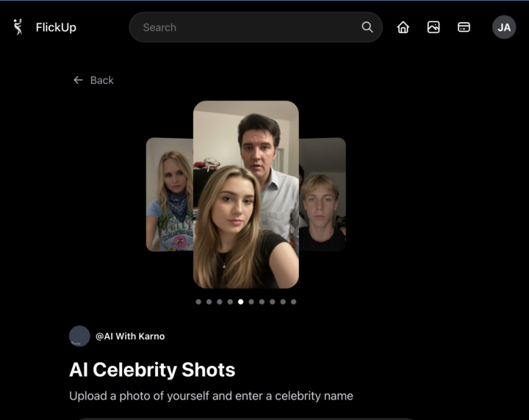The width and height of the screenshot is (529, 420).
Task: Select the right carousel image of blond boy
Action: pos(323,195)
